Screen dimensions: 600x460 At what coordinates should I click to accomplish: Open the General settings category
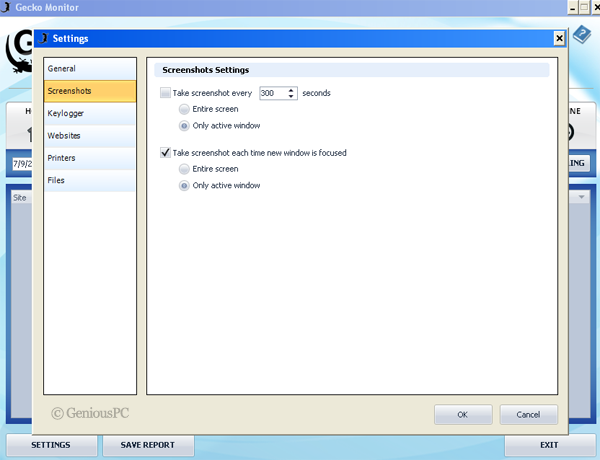pyautogui.click(x=90, y=69)
